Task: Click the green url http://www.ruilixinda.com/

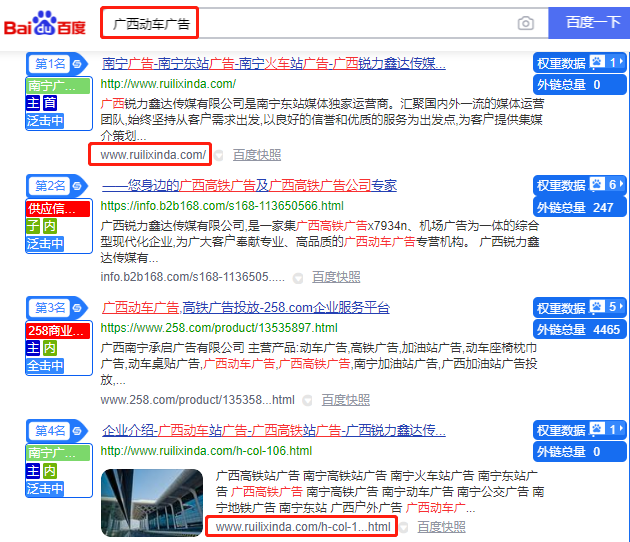Action: point(168,84)
